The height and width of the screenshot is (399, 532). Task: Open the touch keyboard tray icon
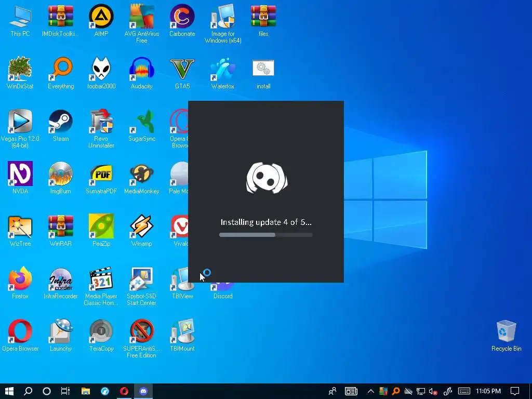click(x=464, y=391)
